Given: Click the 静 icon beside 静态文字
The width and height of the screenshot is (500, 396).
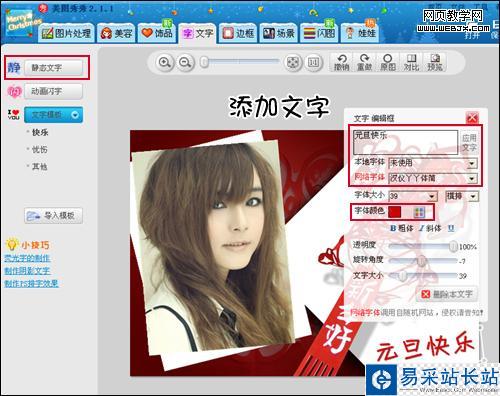Looking at the screenshot, I should point(14,68).
